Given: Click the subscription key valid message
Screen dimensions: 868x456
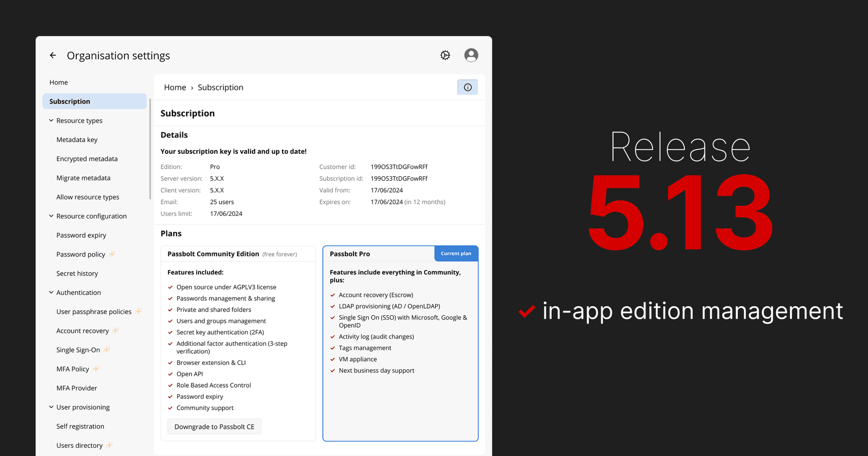Looking at the screenshot, I should pyautogui.click(x=234, y=152).
